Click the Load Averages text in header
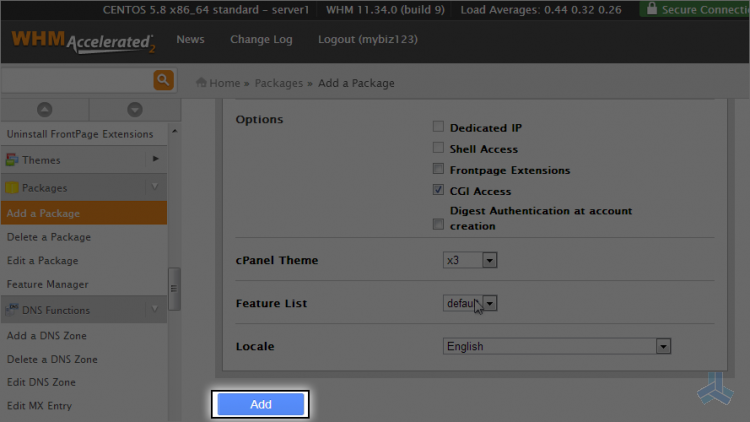The image size is (750, 422). (541, 10)
